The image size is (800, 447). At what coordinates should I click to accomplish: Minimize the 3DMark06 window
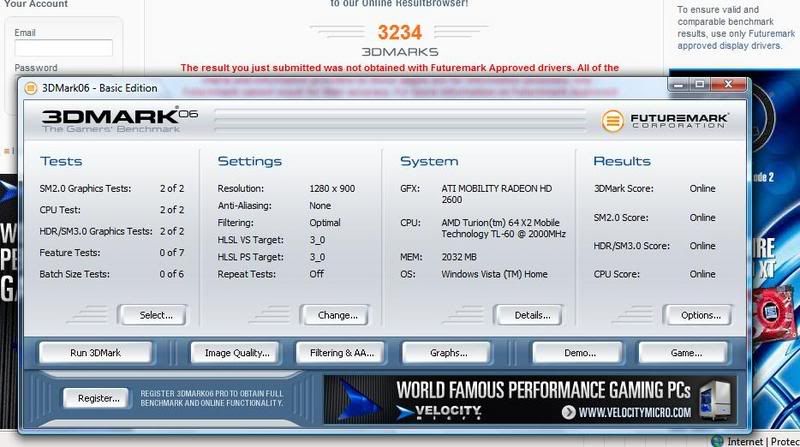click(679, 84)
